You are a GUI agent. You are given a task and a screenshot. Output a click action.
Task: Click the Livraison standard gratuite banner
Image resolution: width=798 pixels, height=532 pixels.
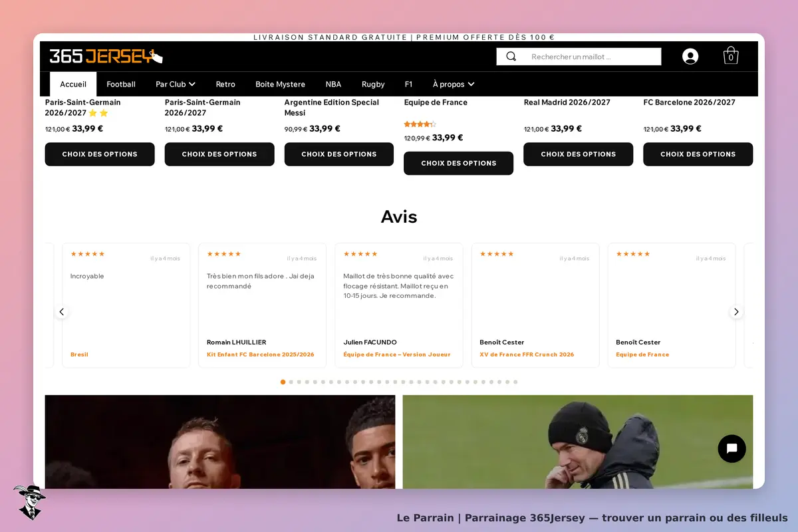404,37
